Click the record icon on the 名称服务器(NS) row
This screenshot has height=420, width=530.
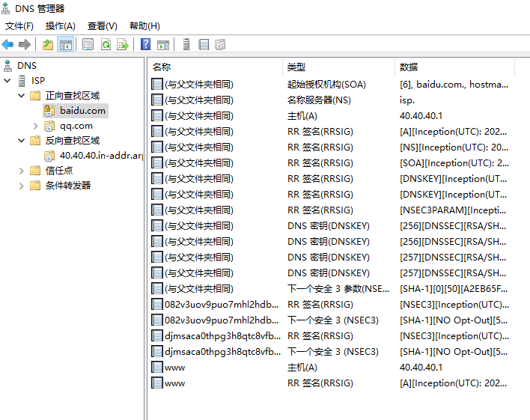point(157,100)
